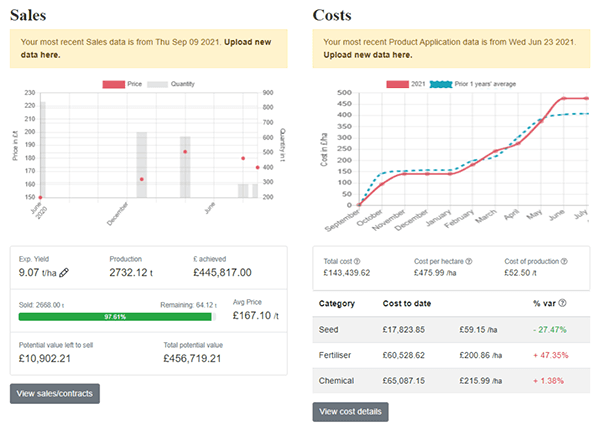Open the Cost of production help icon
Screen dimensions: 600x440
click(x=564, y=261)
